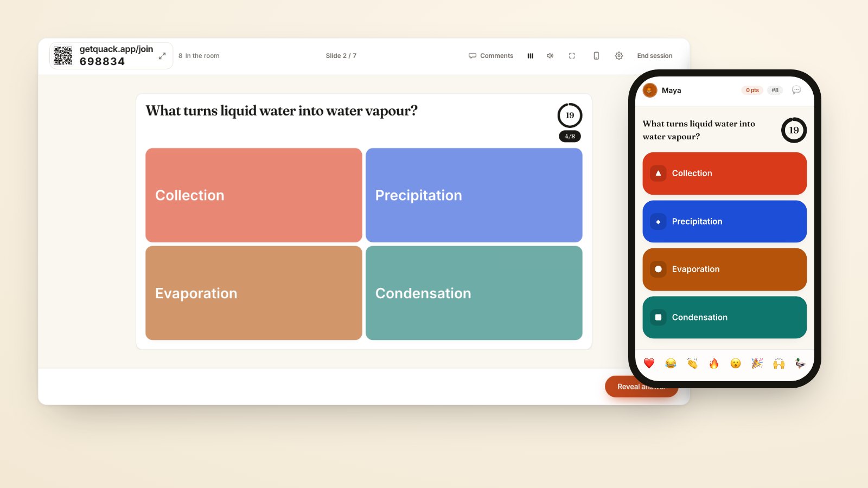
Task: Click the QR code for joining
Action: [x=63, y=55]
